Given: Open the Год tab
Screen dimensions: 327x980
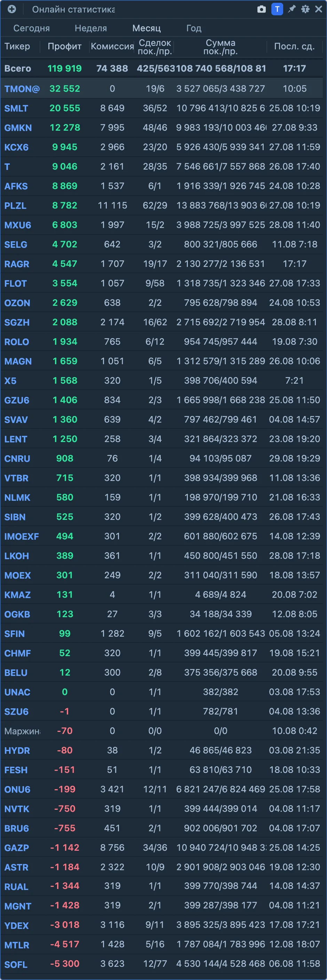Looking at the screenshot, I should point(194,28).
